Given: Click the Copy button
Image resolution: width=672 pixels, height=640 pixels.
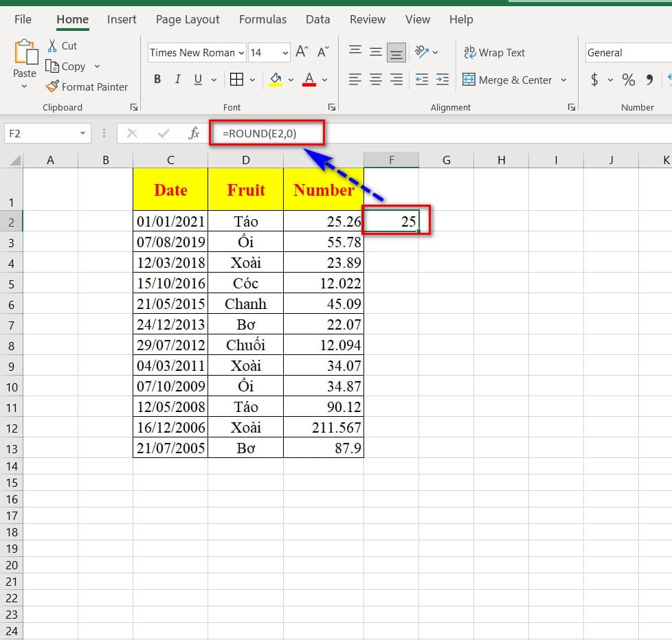Looking at the screenshot, I should (x=65, y=67).
